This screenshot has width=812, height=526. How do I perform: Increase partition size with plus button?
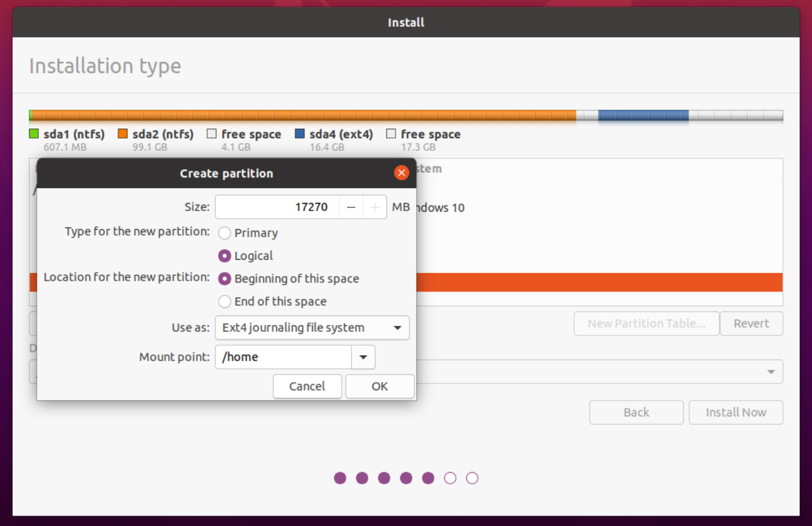click(375, 207)
